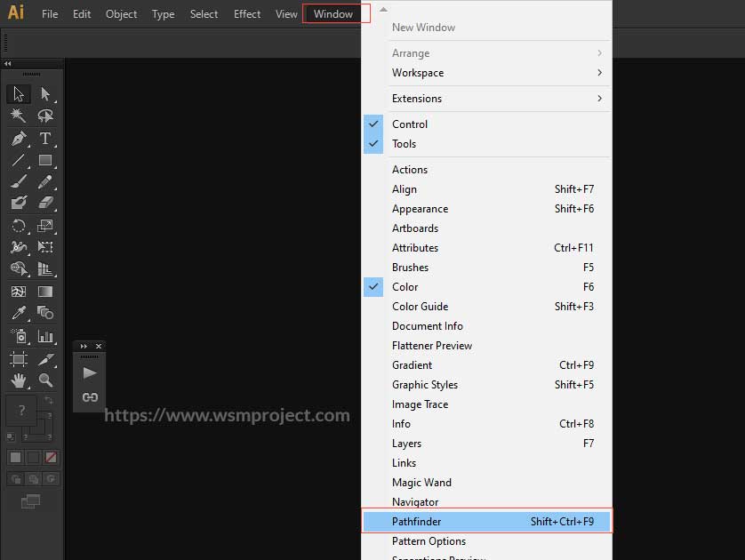Viewport: 745px width, 560px height.
Task: Click the Effect menu
Action: pyautogui.click(x=246, y=13)
